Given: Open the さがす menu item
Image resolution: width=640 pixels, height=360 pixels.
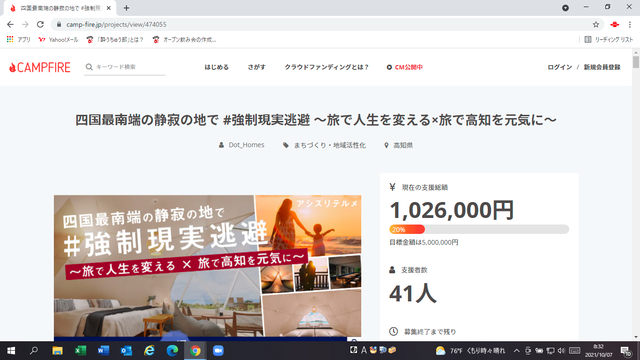Looking at the screenshot, I should coord(256,67).
